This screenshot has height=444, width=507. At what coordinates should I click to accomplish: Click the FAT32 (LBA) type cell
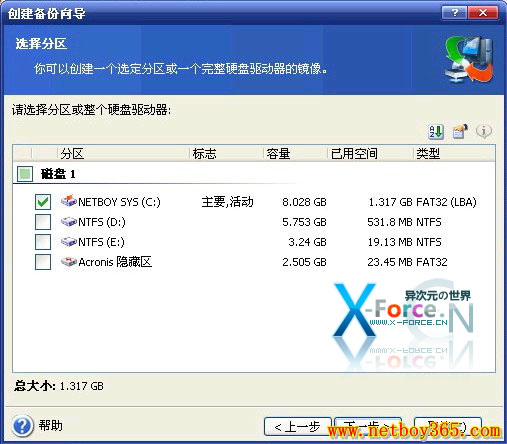[x=446, y=202]
